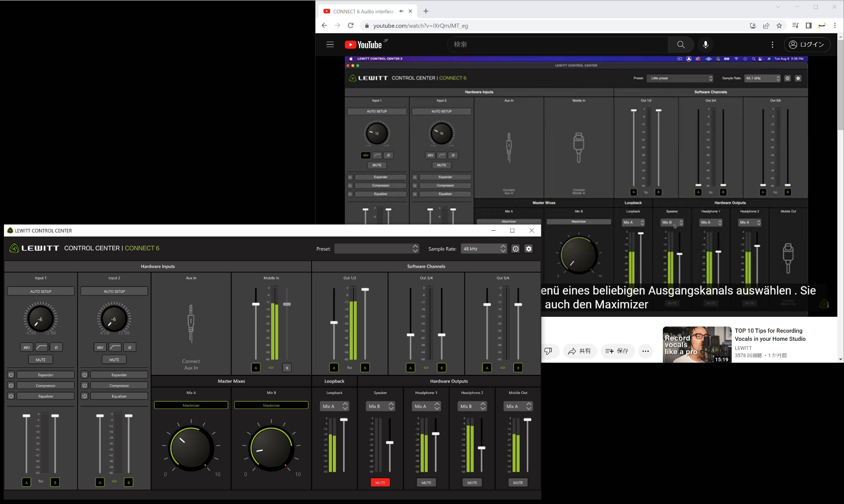The image size is (844, 504).
Task: Toggle 48V phantom power on Input 2
Action: point(100,347)
